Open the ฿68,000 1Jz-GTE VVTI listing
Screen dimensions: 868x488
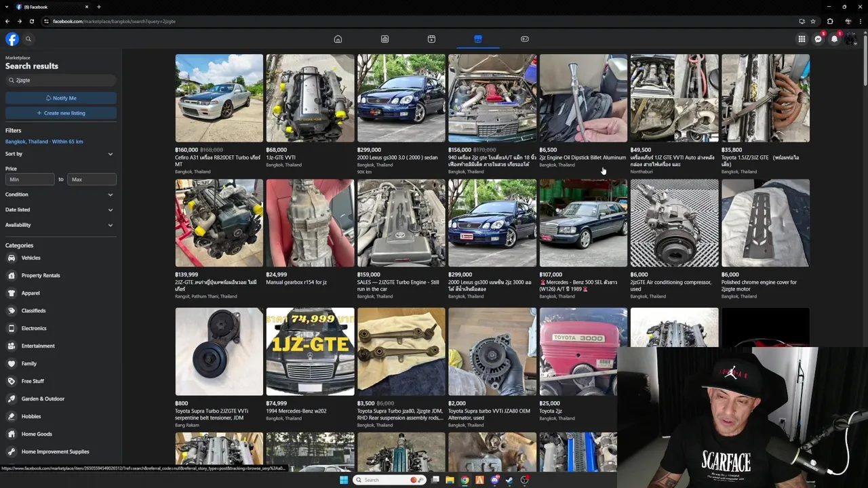tap(310, 111)
